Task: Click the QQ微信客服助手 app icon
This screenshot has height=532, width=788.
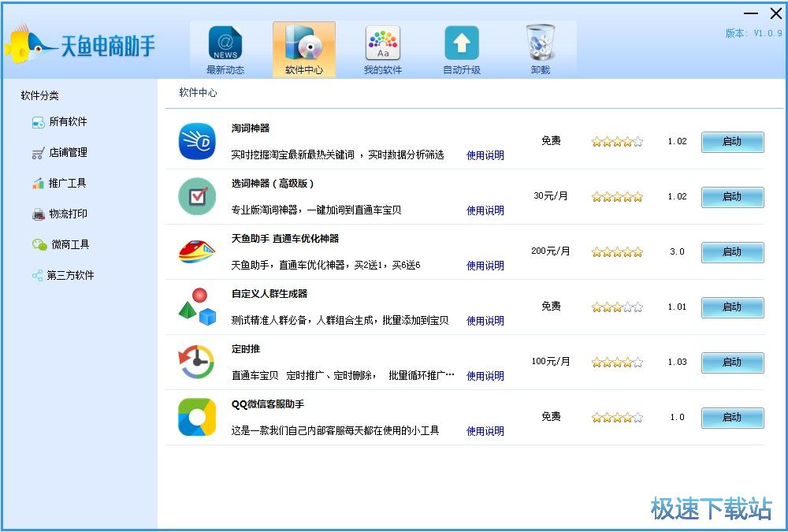Action: coord(196,417)
